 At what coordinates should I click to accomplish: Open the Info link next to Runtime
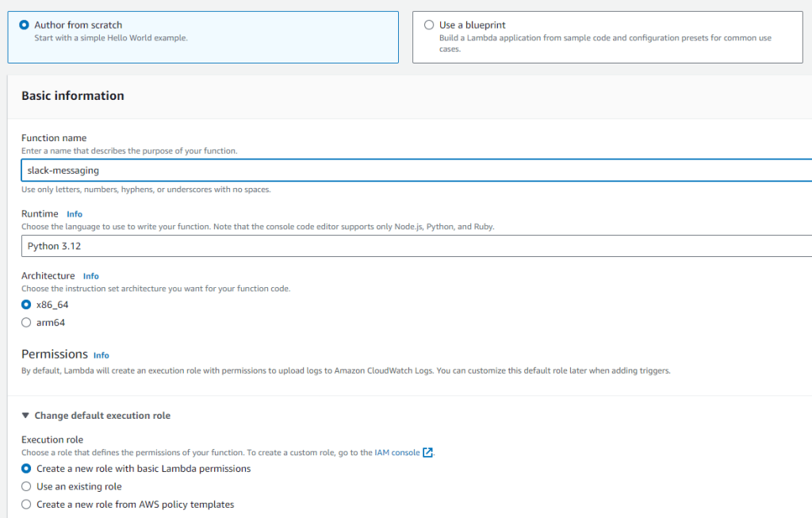(75, 214)
